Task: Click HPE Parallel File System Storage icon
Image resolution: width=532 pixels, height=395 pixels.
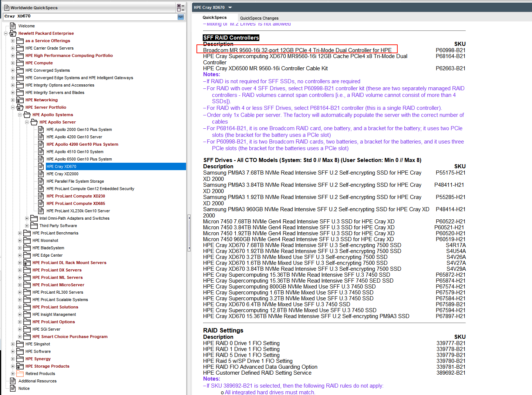Action: point(41,181)
